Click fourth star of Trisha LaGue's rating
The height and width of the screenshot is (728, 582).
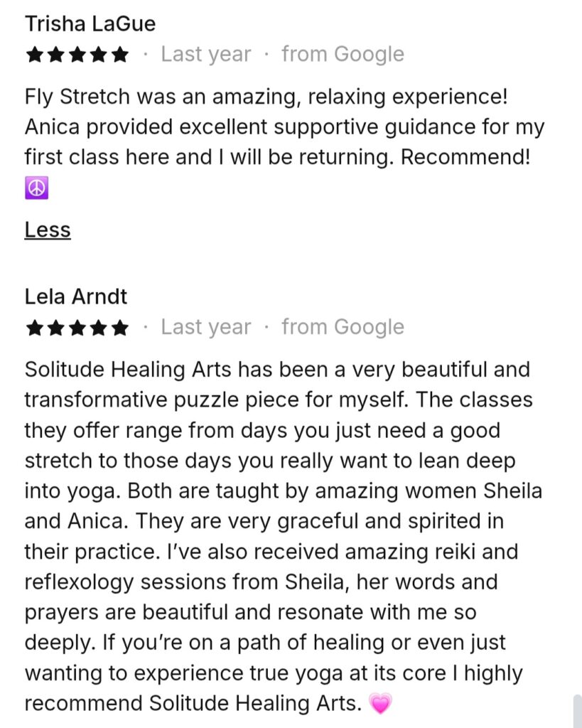click(x=99, y=55)
